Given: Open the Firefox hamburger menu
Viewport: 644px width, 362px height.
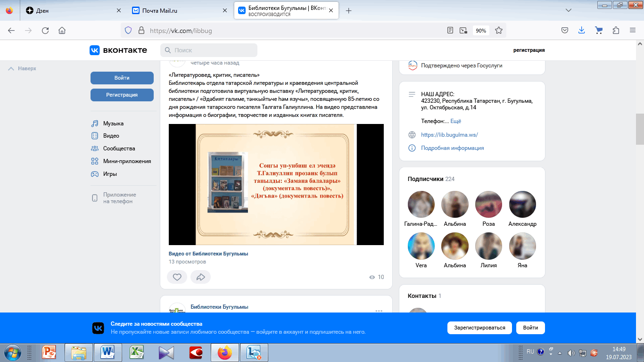Looking at the screenshot, I should click(x=633, y=30).
